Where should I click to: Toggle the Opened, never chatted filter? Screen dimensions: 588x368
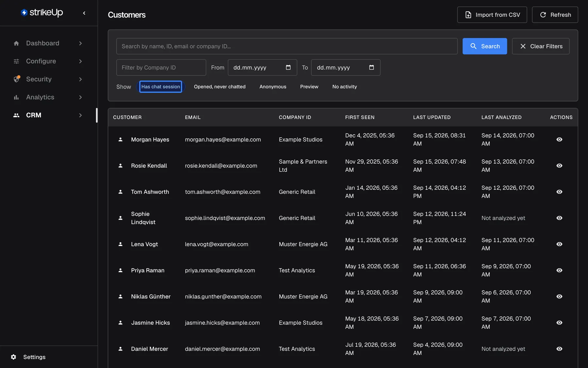(x=220, y=87)
